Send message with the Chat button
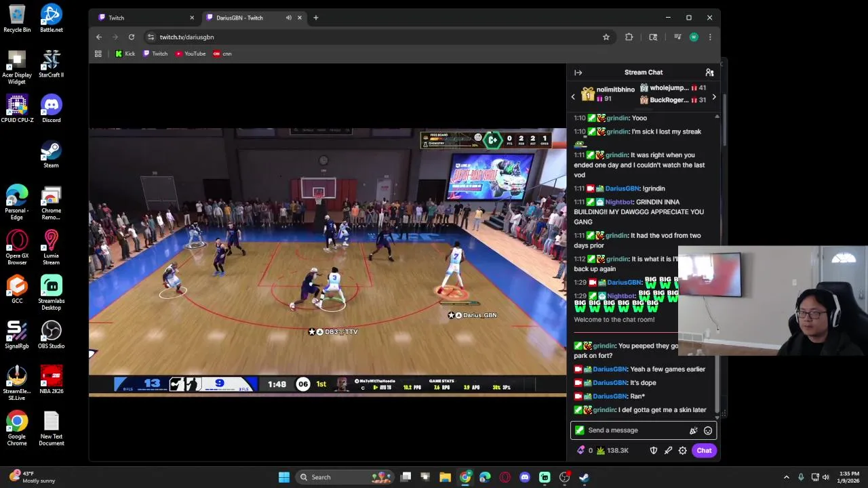 point(704,451)
